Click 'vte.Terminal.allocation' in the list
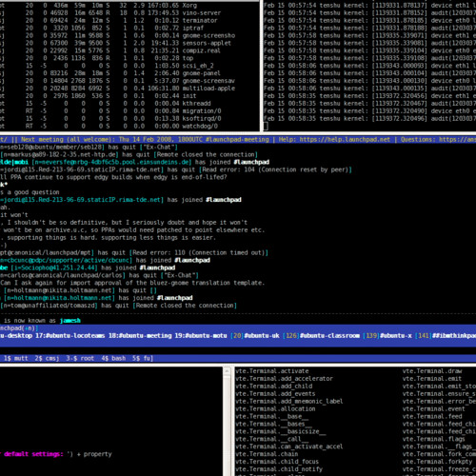 275,408
